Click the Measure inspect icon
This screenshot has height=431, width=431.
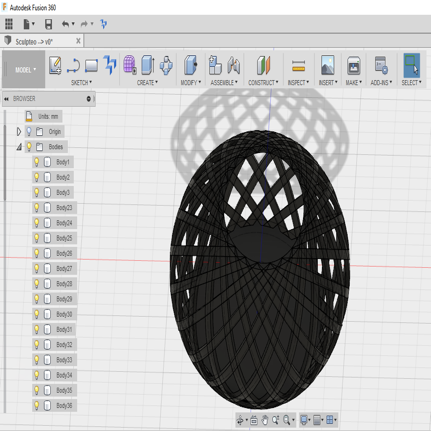point(298,66)
